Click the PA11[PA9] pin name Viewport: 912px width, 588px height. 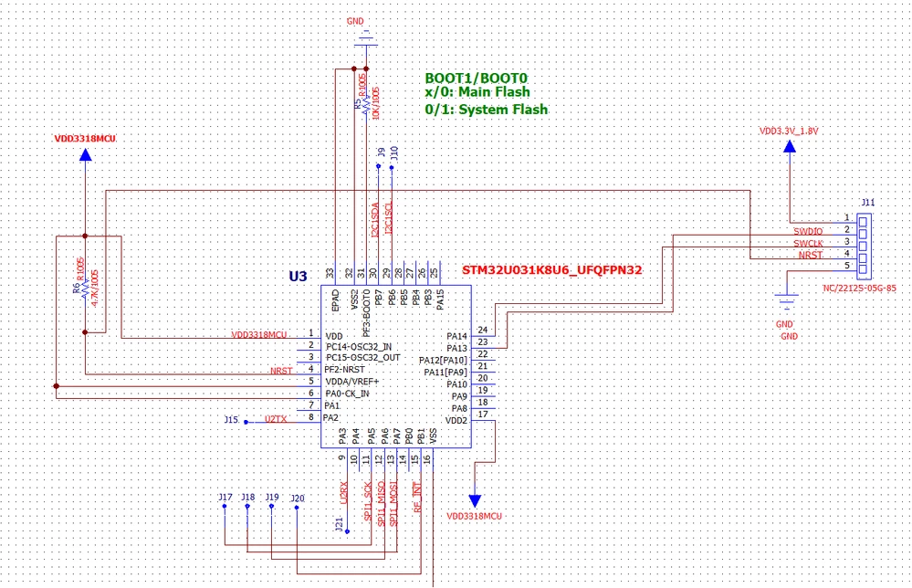[x=445, y=373]
